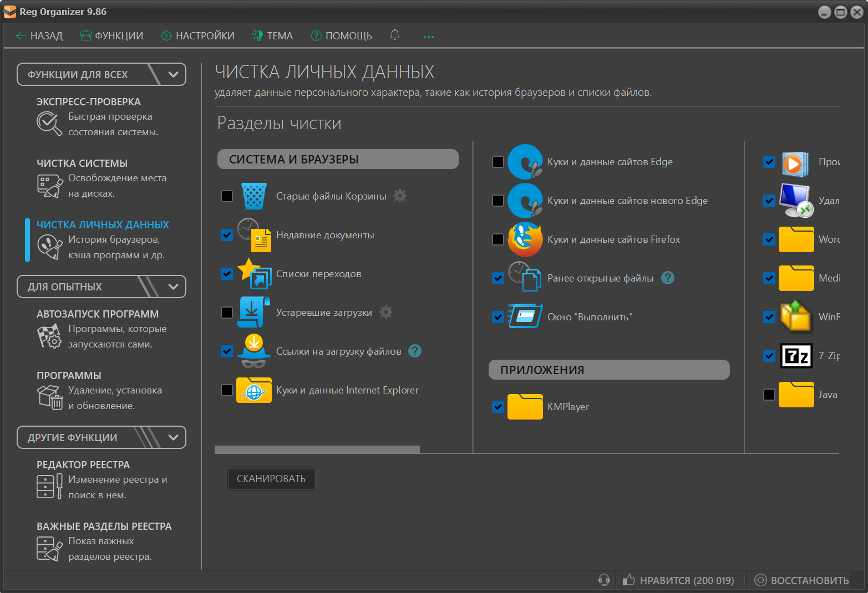The height and width of the screenshot is (593, 868).
Task: Open the three-dots more menu
Action: pyautogui.click(x=428, y=37)
